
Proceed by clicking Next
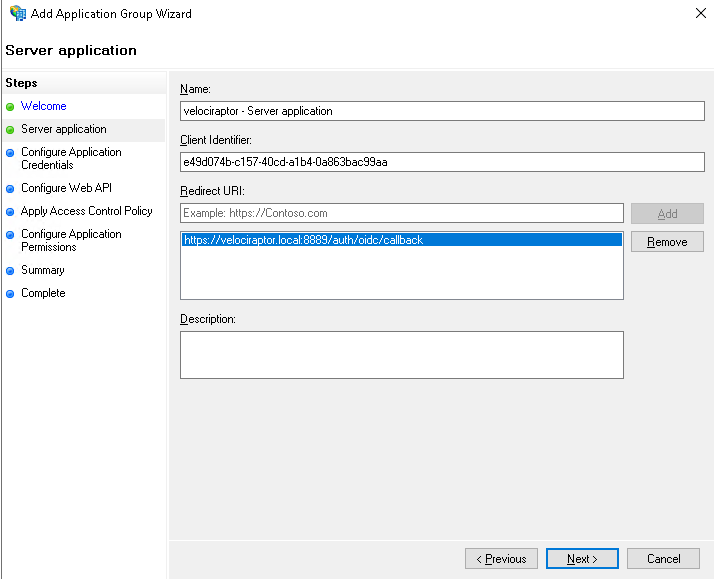(582, 559)
